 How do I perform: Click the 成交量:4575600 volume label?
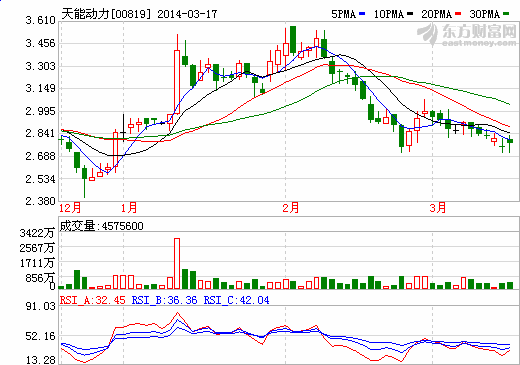pyautogui.click(x=102, y=226)
